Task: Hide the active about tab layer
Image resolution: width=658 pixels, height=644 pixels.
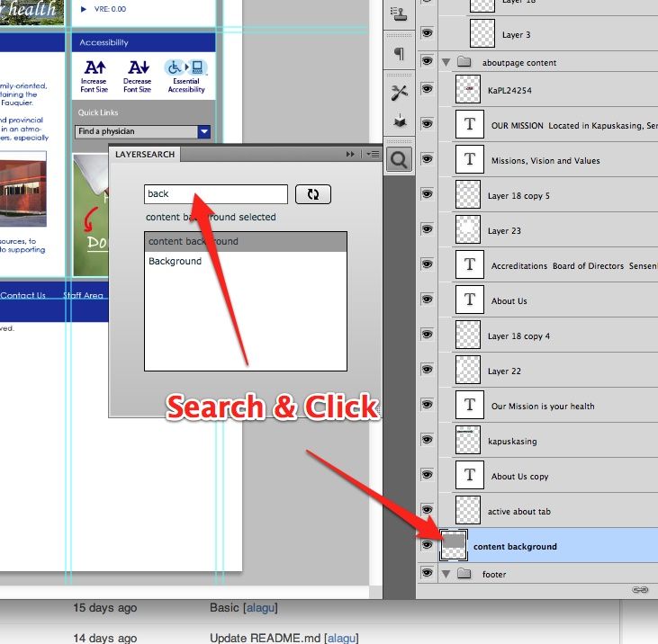Action: [x=427, y=509]
